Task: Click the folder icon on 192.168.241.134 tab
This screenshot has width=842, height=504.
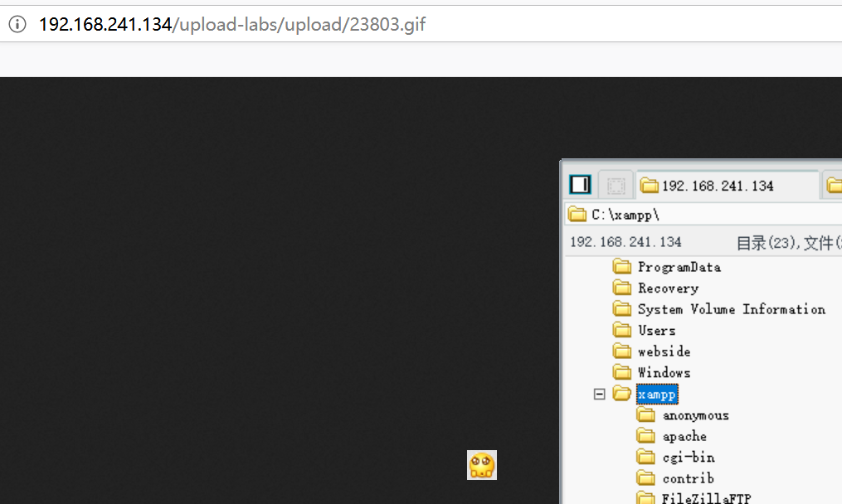Action: coord(650,186)
